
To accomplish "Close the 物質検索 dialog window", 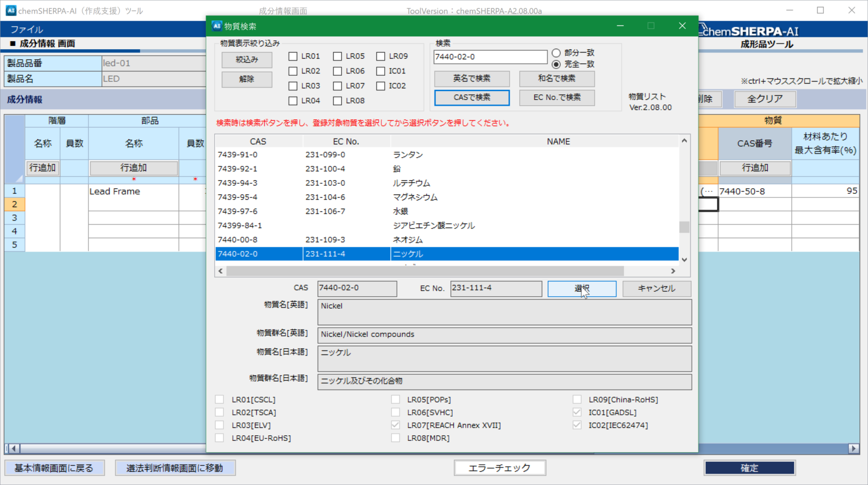I will tap(682, 26).
